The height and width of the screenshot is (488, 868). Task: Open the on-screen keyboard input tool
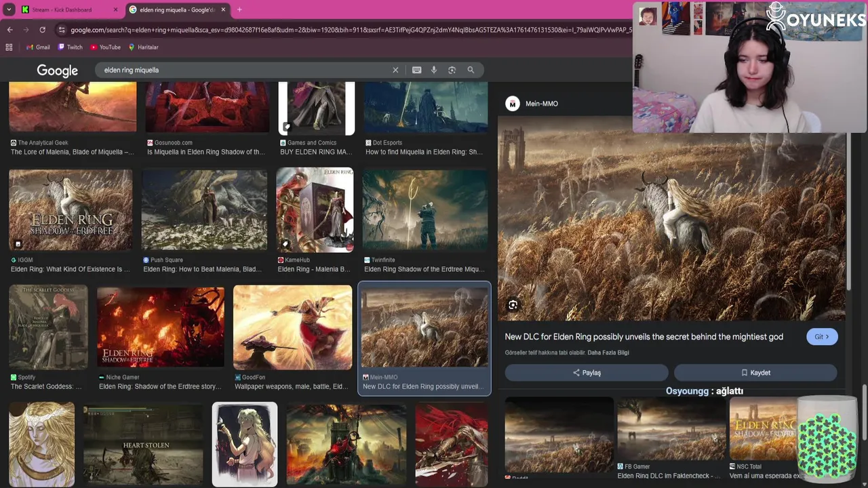tap(416, 70)
